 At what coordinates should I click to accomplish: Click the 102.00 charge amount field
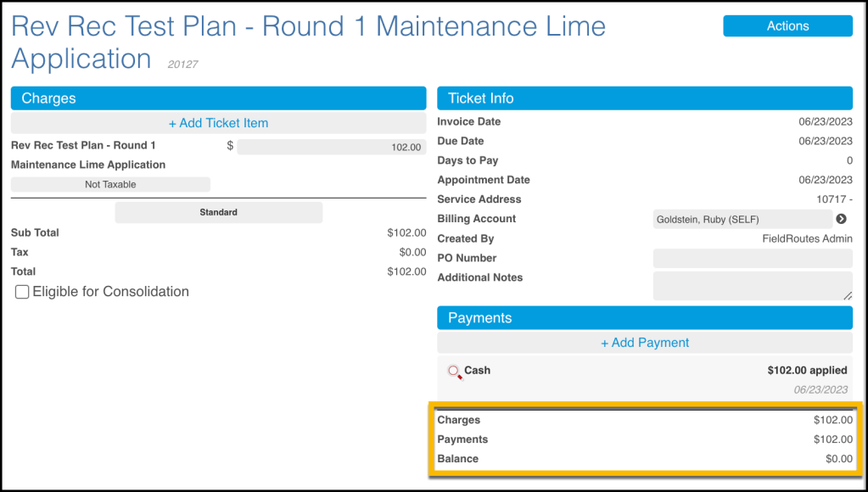[331, 147]
